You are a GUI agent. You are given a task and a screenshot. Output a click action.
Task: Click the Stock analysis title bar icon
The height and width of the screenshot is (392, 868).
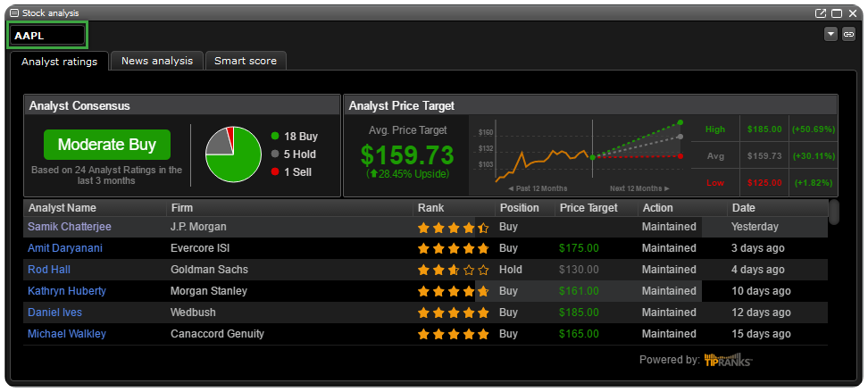click(x=14, y=13)
